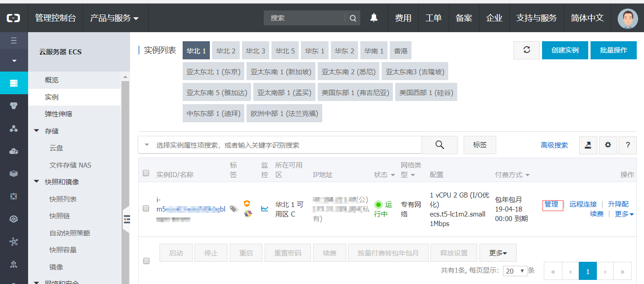The height and width of the screenshot is (284, 644).
Task: Open the 网络类型 column filter dropdown
Action: (x=413, y=175)
